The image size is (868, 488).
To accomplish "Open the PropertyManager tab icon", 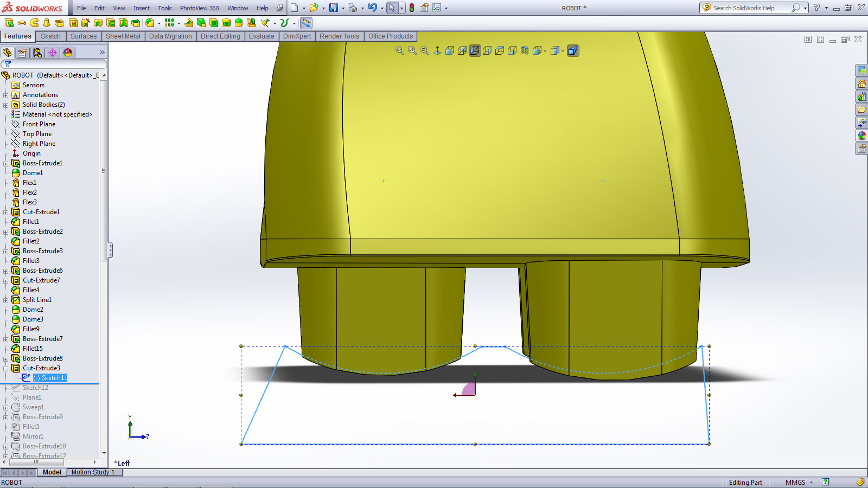I will tap(22, 53).
